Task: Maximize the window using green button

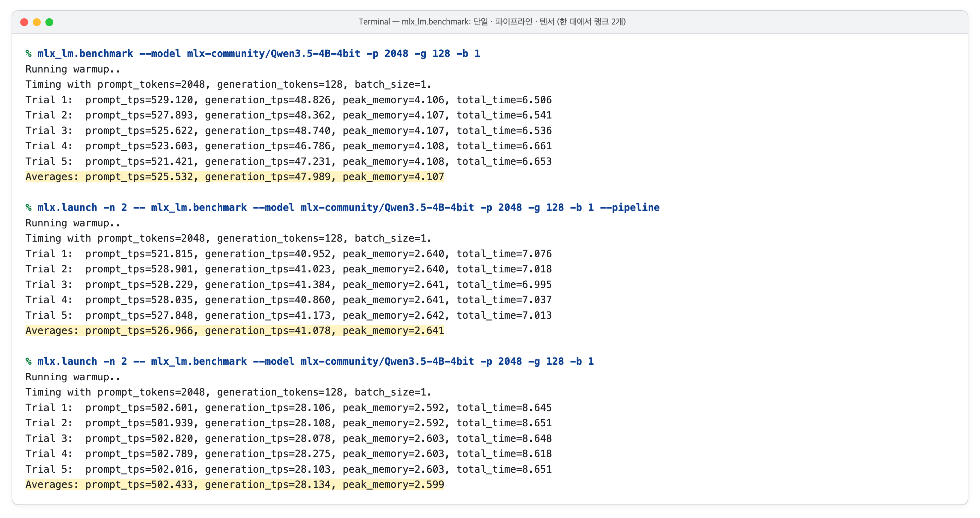Action: pos(49,22)
